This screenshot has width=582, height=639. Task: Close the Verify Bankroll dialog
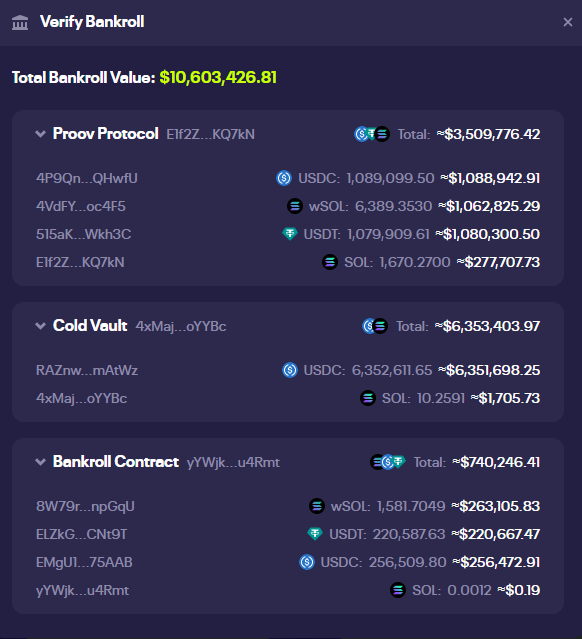pos(568,22)
